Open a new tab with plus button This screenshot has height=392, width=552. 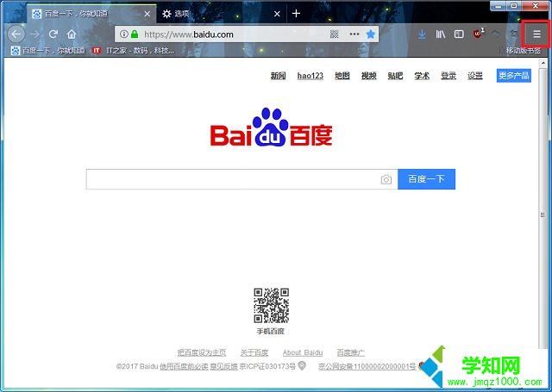point(296,14)
